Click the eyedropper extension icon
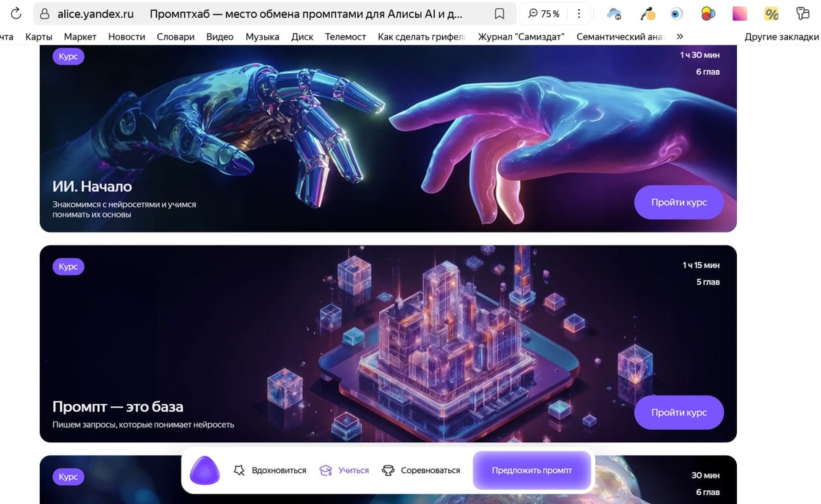 tap(647, 14)
